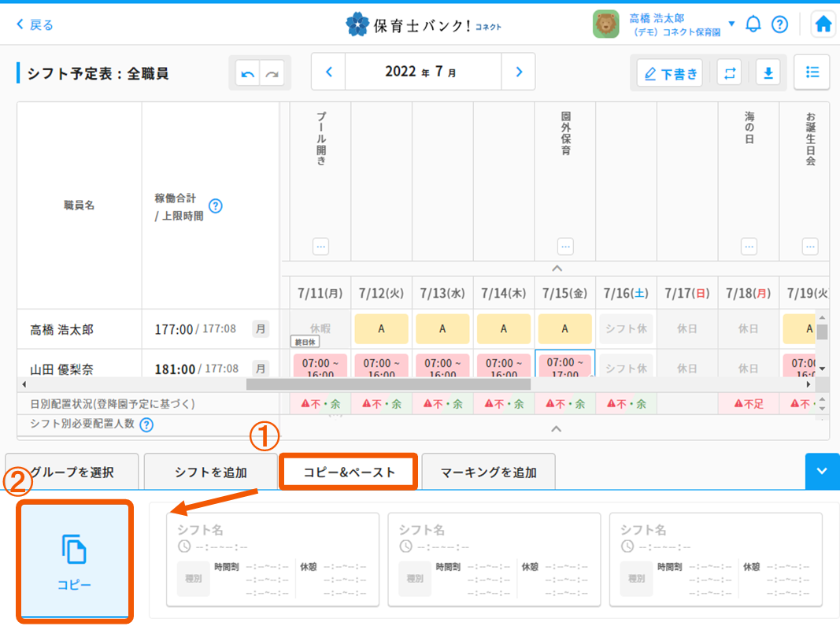Screen dimensions: 840x630
Task: Select the 7/15 shift cell for 山田 優梨奈
Action: point(564,364)
